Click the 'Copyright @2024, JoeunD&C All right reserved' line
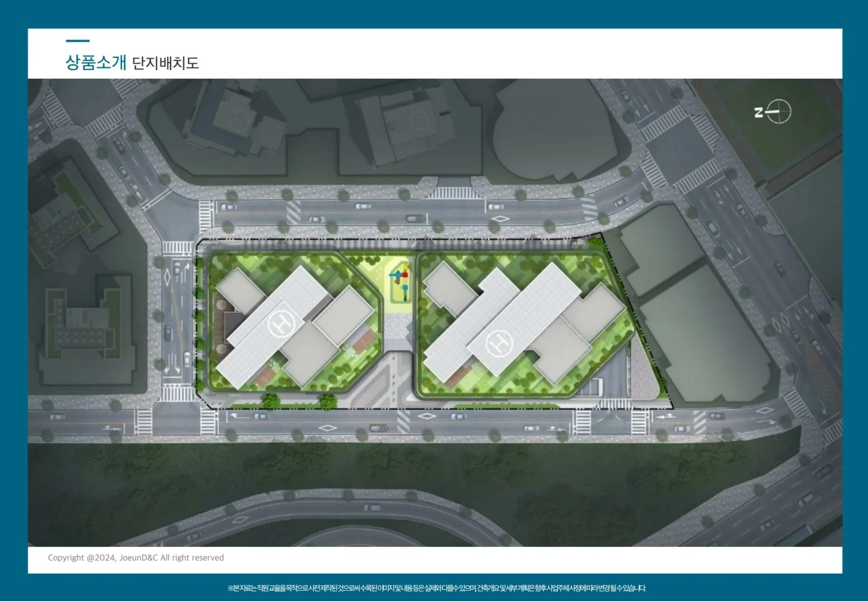This screenshot has width=868, height=601. click(136, 558)
